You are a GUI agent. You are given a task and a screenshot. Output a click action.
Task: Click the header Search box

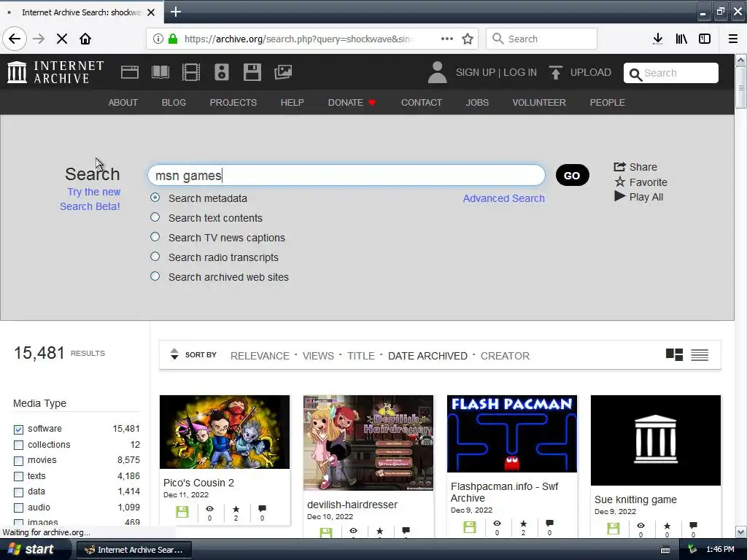(671, 73)
